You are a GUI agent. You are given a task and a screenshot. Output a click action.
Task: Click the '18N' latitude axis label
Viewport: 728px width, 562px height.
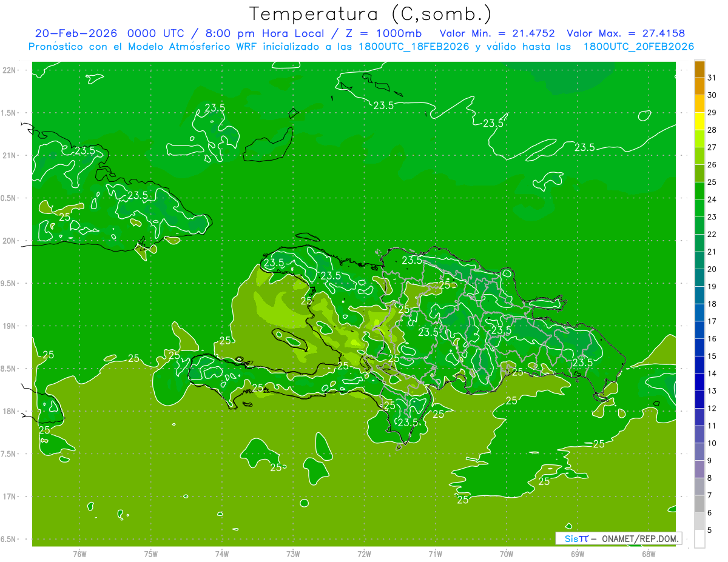tap(10, 411)
